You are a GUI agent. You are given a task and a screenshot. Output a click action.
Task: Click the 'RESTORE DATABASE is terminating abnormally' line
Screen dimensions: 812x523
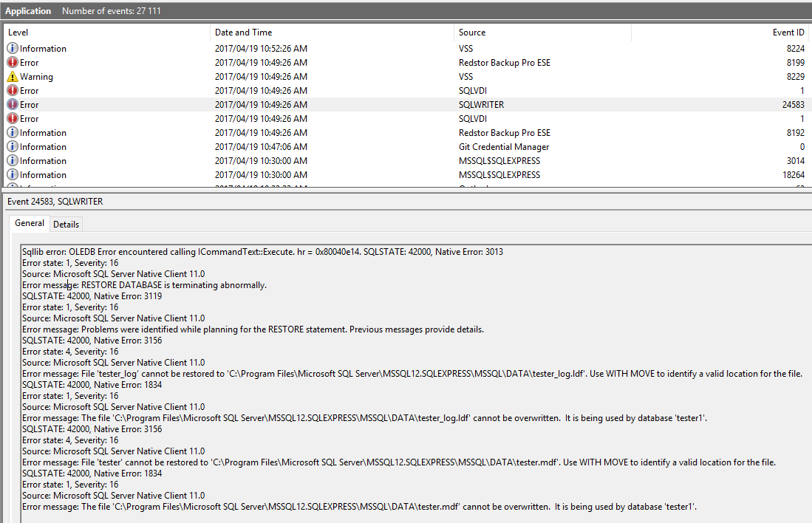tap(145, 285)
